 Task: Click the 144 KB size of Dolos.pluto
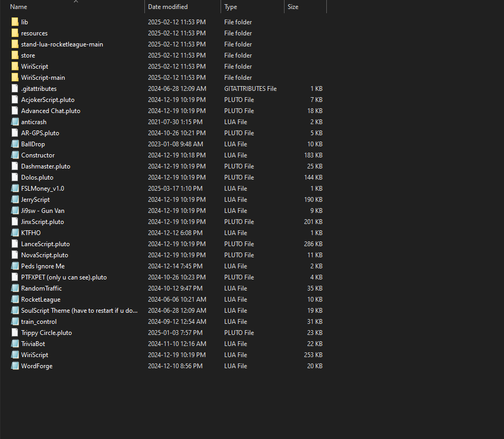tap(313, 178)
